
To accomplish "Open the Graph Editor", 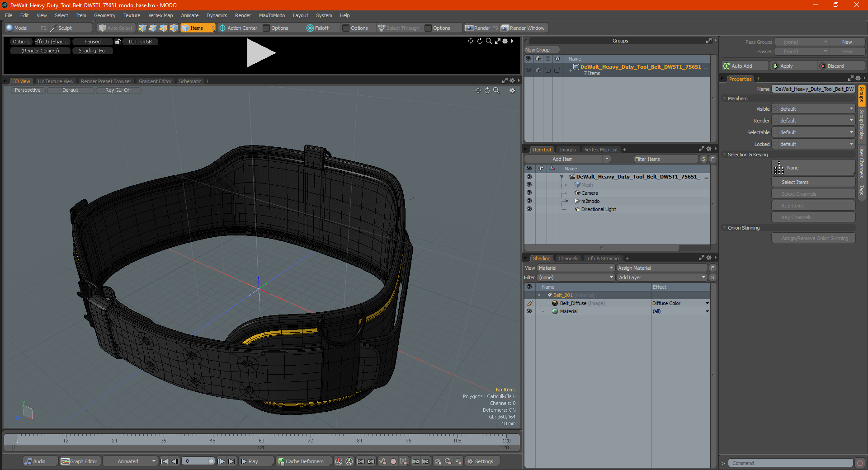I will (79, 461).
